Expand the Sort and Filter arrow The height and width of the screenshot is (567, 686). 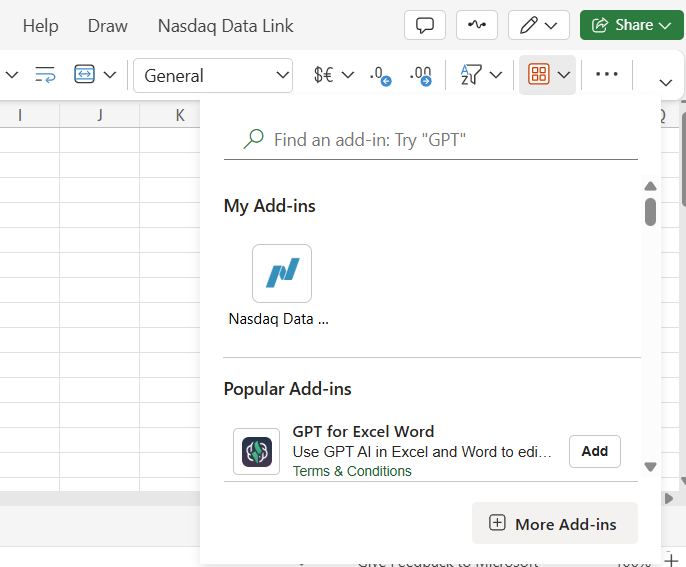(x=496, y=75)
